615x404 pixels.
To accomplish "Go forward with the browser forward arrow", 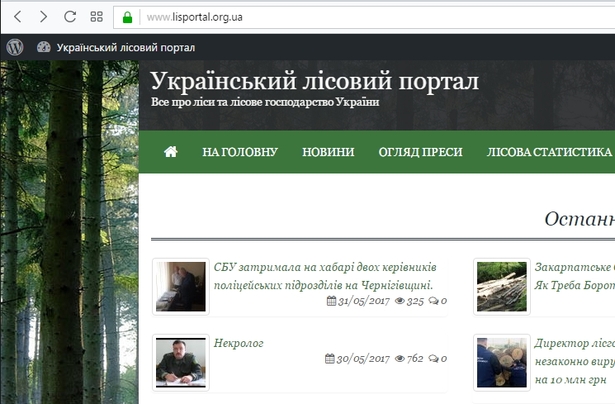I will [43, 16].
